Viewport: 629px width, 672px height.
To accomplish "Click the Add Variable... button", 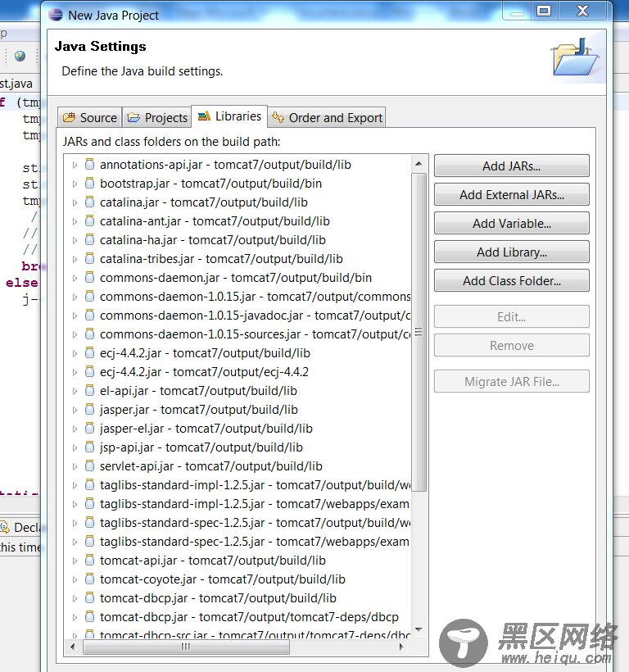I will (512, 223).
